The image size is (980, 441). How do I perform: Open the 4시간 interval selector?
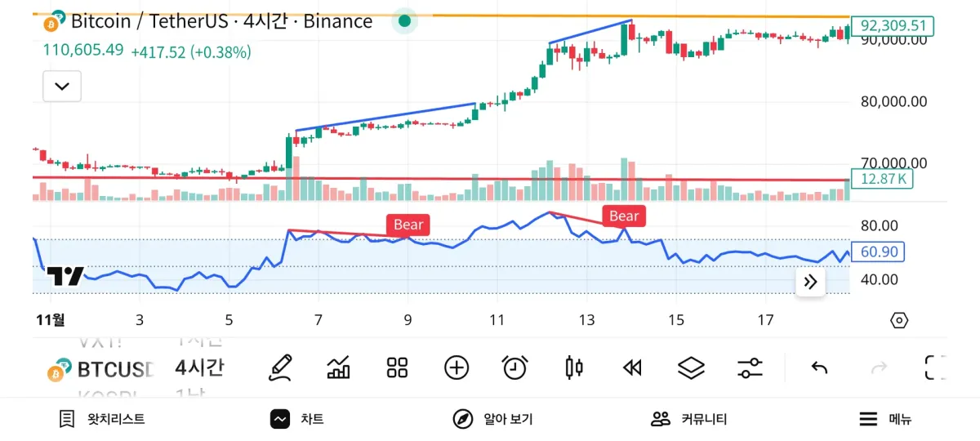[198, 368]
